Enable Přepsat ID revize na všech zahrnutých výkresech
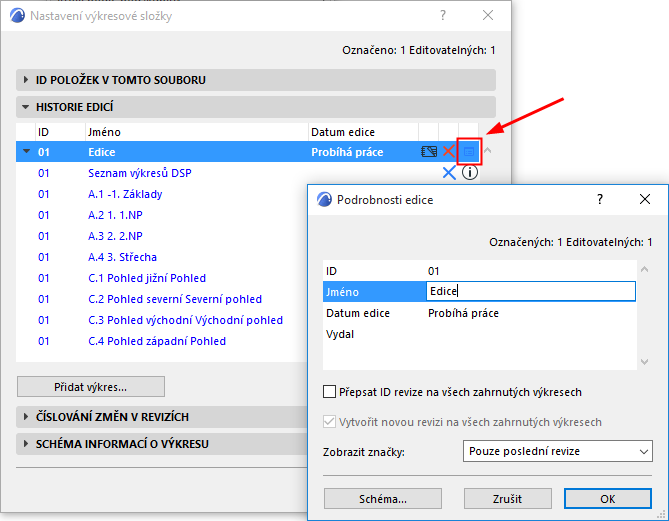669x521 pixels. click(329, 392)
